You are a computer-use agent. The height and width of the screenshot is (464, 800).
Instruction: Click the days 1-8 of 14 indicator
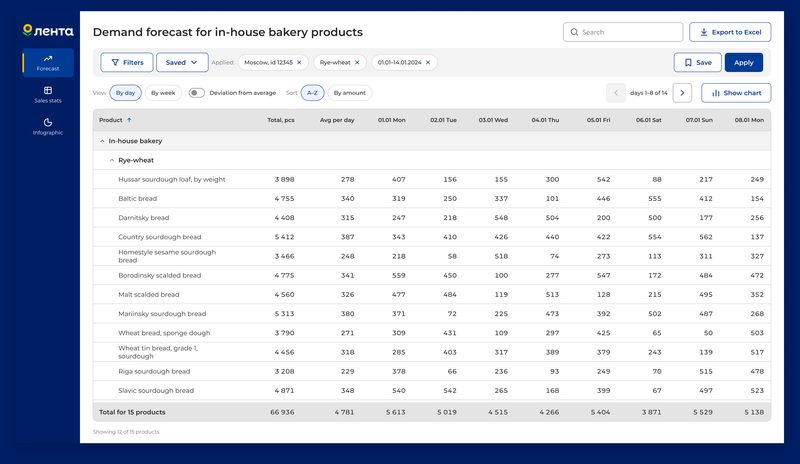pyautogui.click(x=648, y=93)
